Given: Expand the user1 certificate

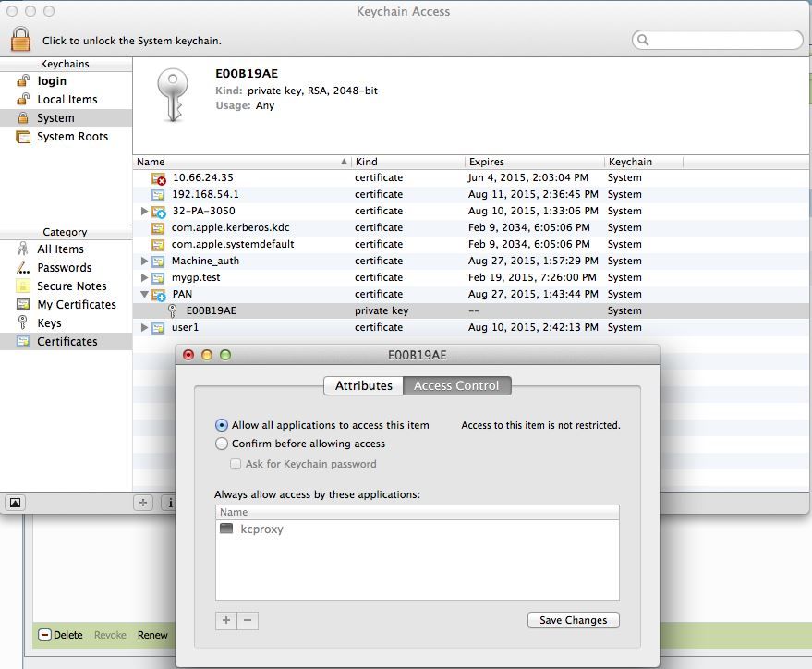Looking at the screenshot, I should tap(144, 327).
